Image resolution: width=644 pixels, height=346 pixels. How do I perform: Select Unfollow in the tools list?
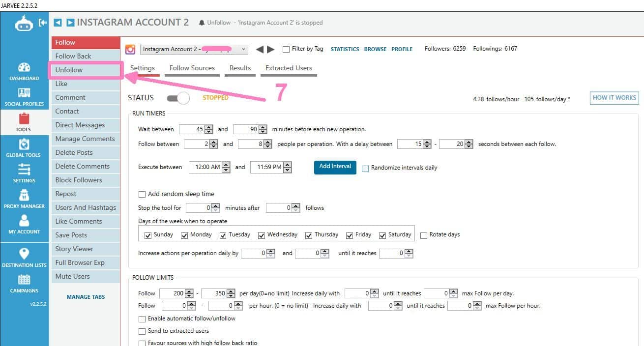[86, 70]
